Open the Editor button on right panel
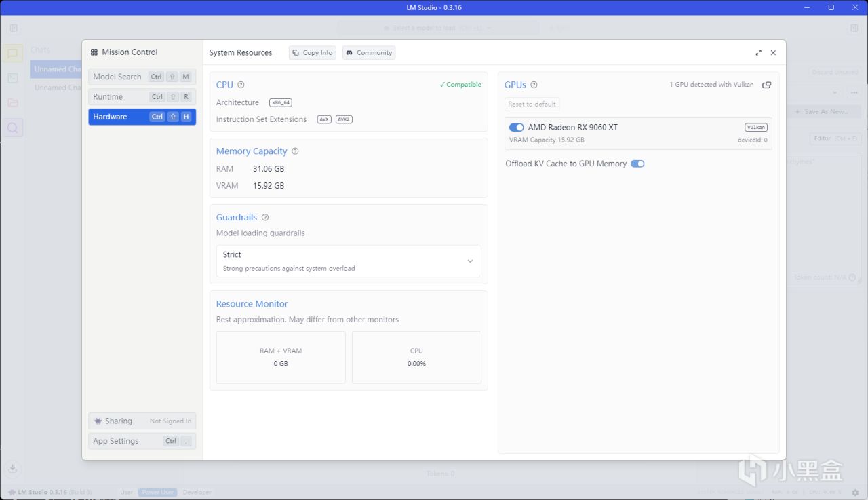 835,138
